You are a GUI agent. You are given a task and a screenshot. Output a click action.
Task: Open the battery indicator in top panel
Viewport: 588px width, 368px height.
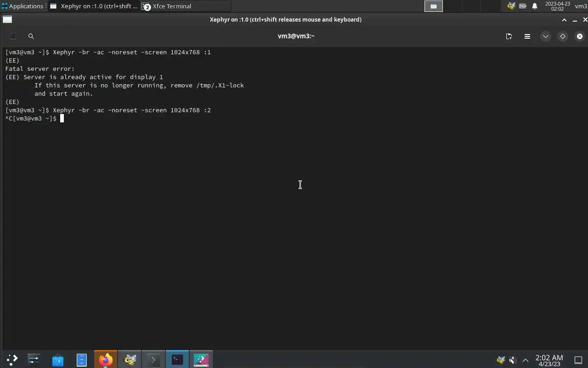tap(523, 6)
